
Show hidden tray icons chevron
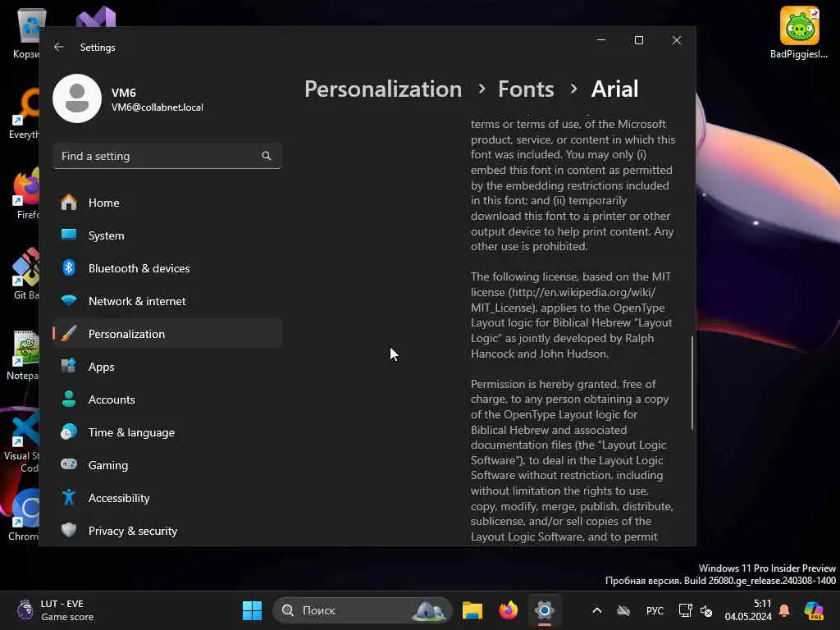pyautogui.click(x=597, y=610)
